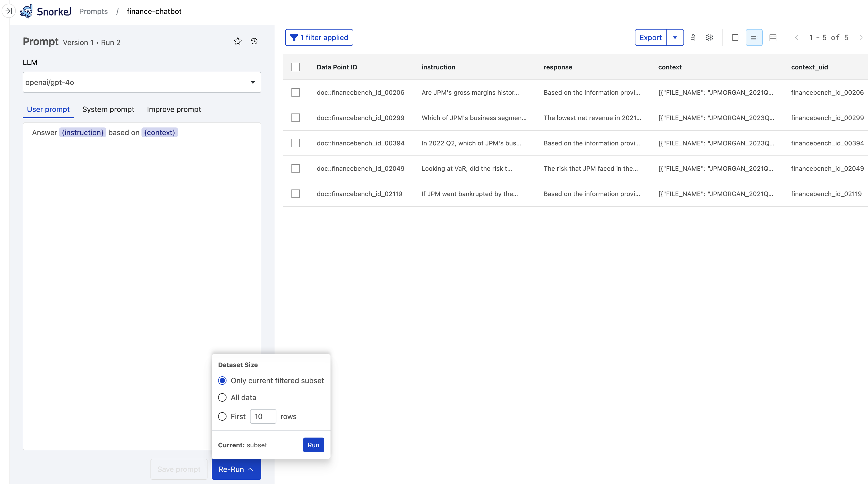
Task: Open prompt version history clock icon
Action: click(254, 41)
